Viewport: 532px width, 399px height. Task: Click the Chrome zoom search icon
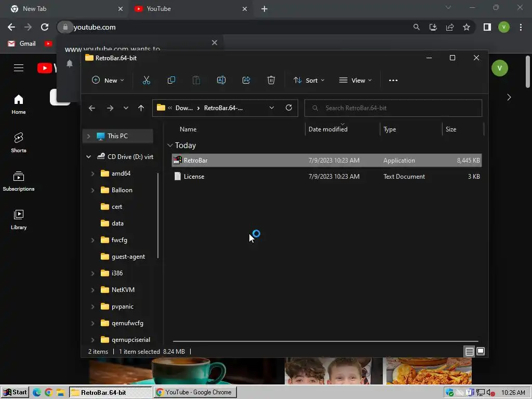coord(416,27)
